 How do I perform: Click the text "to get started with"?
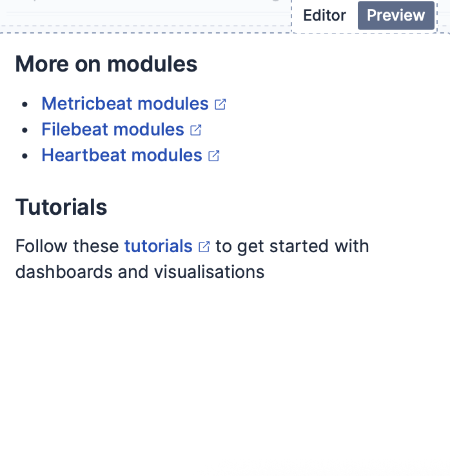[292, 246]
